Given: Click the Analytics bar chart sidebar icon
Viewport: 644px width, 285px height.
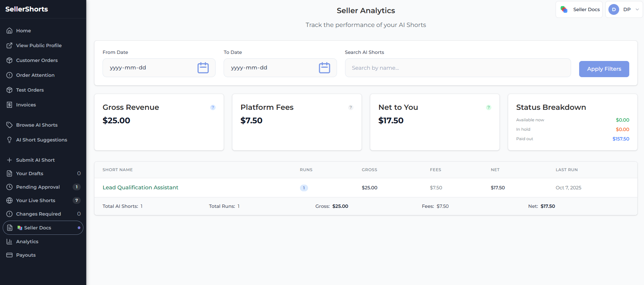Looking at the screenshot, I should pos(9,242).
